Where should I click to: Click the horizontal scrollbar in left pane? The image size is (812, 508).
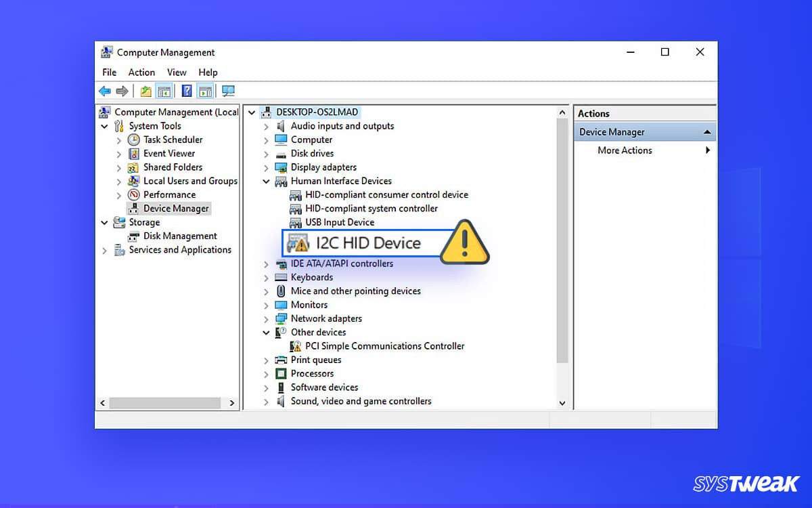166,402
